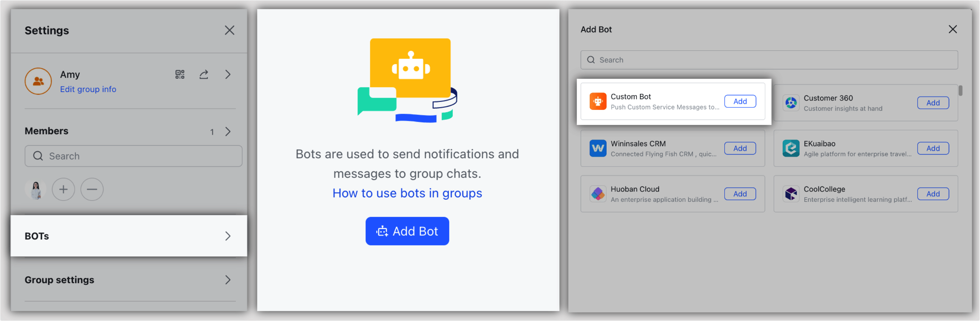Screen dimensions: 980x321
Task: Click the add member plus icon
Action: 63,189
